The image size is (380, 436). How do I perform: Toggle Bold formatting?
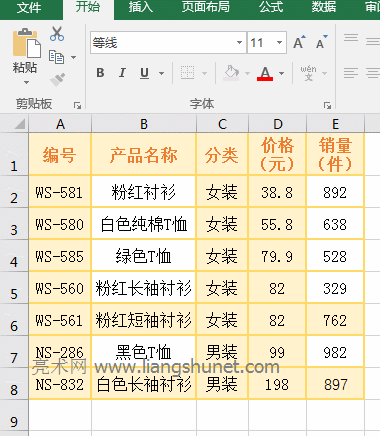(100, 73)
